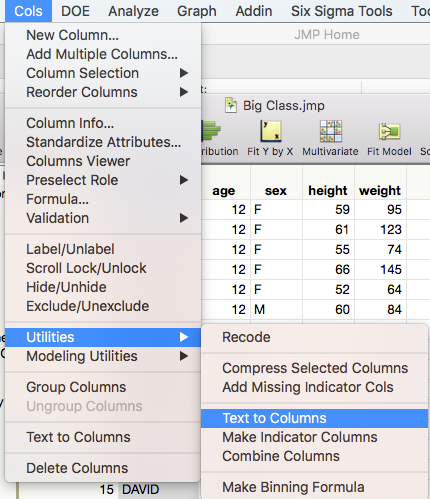Open the Validation submenu arrow
The height and width of the screenshot is (499, 430).
[184, 218]
